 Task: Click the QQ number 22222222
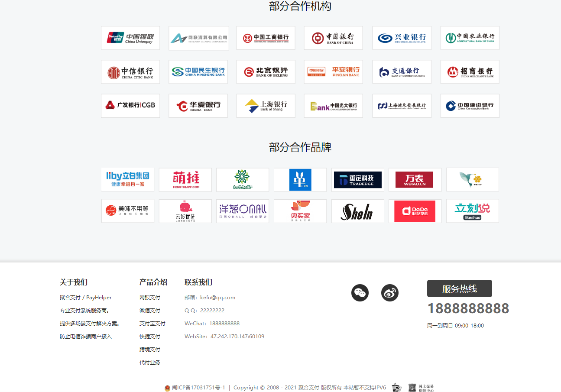pyautogui.click(x=212, y=311)
